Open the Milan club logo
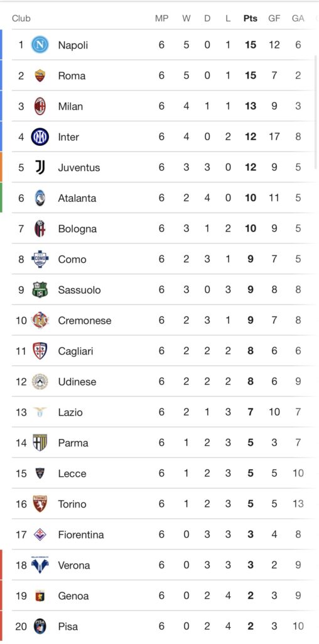319x644 pixels. point(40,106)
